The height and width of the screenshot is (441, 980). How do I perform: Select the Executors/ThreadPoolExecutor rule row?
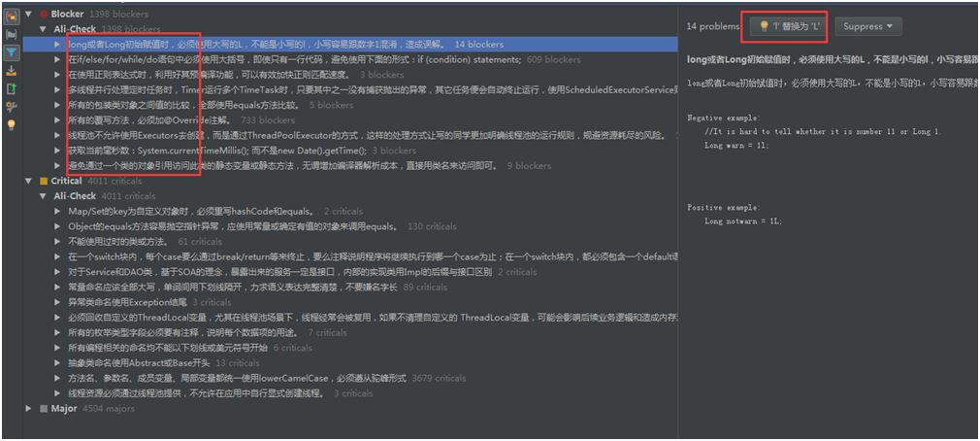click(x=350, y=135)
